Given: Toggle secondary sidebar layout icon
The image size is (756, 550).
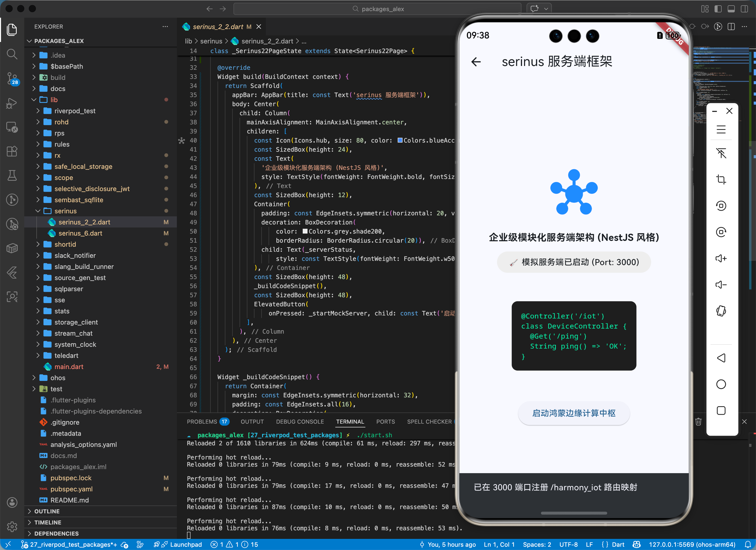Looking at the screenshot, I should tap(744, 9).
